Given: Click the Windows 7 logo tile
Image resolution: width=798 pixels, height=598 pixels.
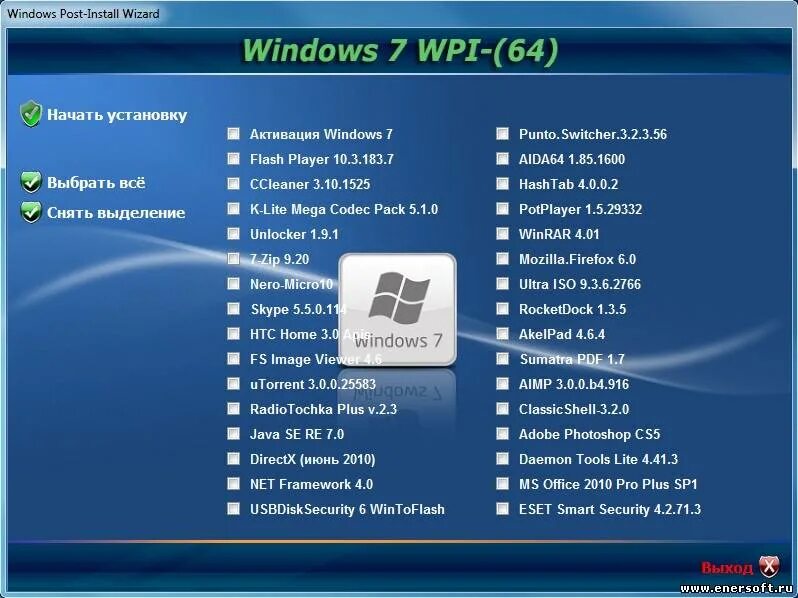Looking at the screenshot, I should pos(397,309).
